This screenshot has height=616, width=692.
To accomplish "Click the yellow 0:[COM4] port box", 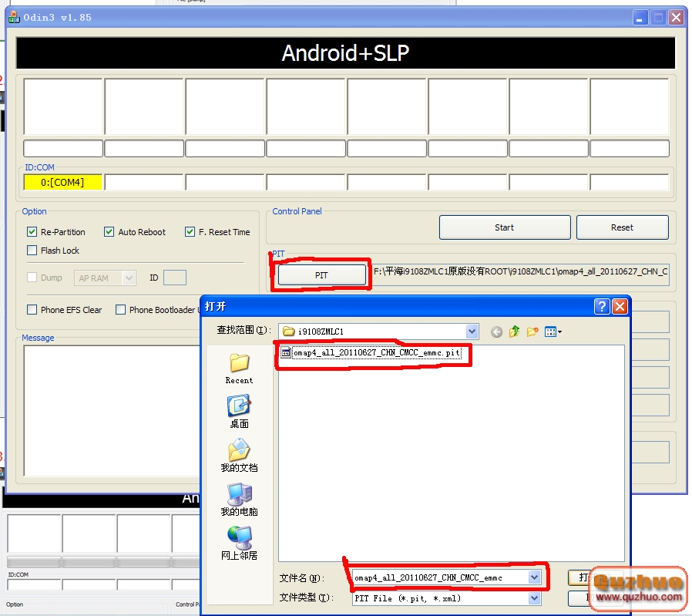I will (62, 183).
